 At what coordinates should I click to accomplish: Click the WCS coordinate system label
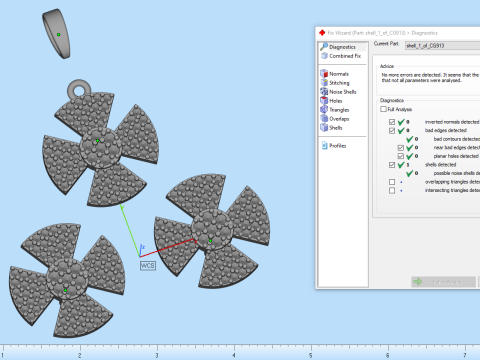coord(148,266)
